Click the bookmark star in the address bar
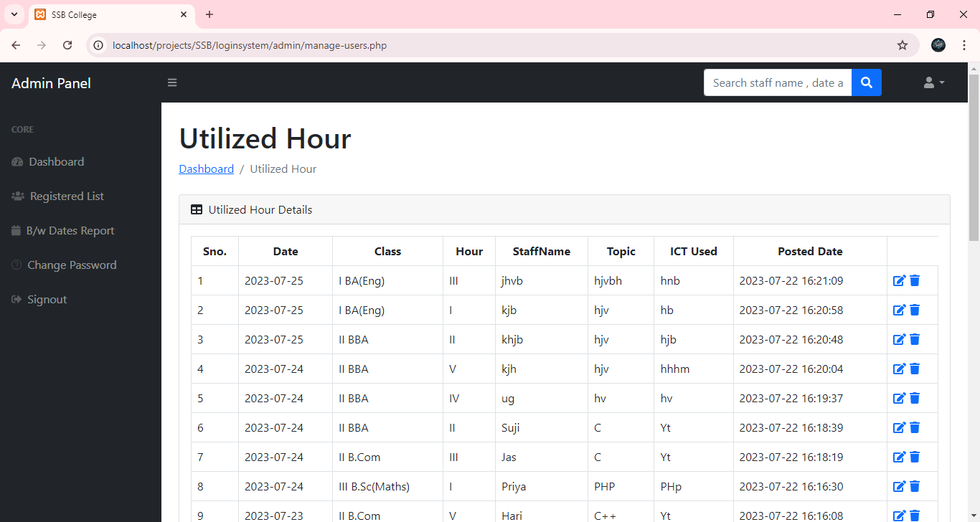 point(902,44)
